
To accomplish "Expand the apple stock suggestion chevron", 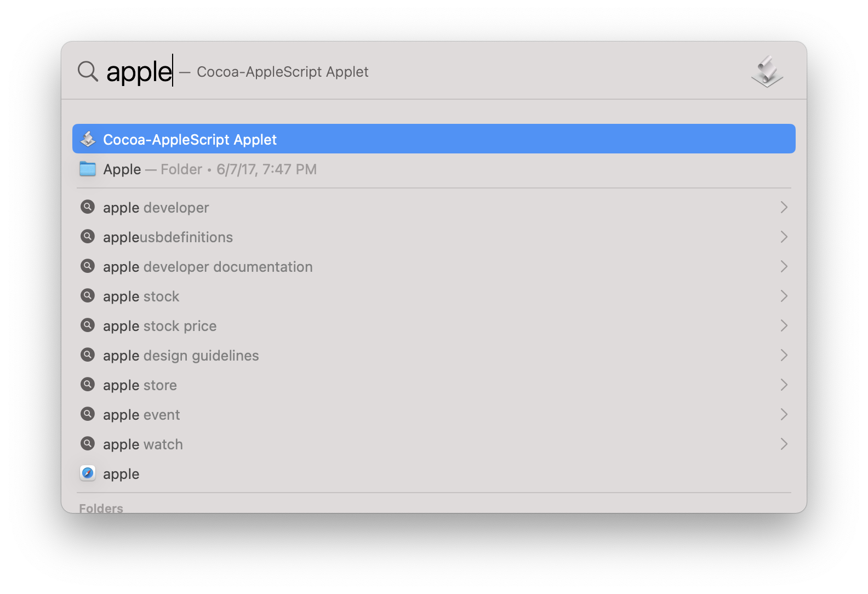I will [x=784, y=296].
